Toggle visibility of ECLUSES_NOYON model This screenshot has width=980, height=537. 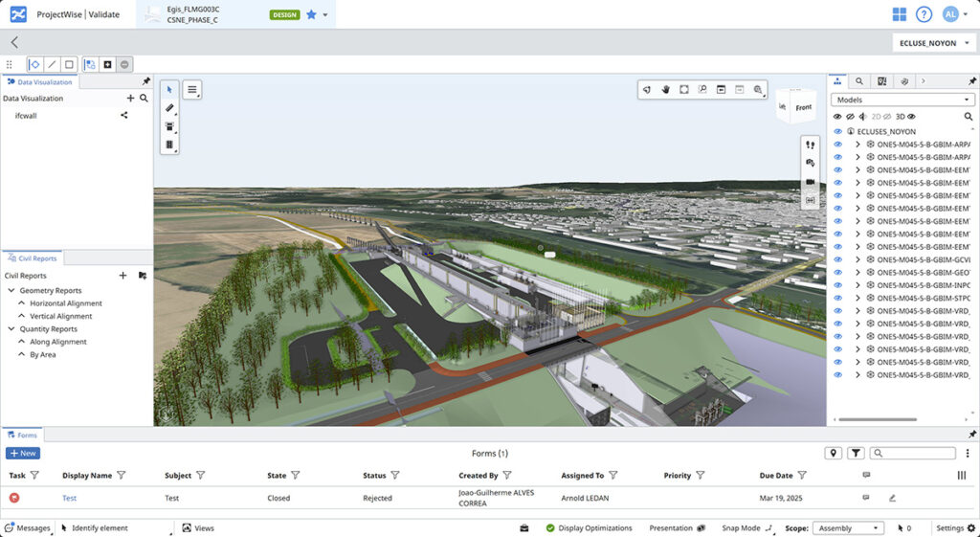tap(837, 131)
